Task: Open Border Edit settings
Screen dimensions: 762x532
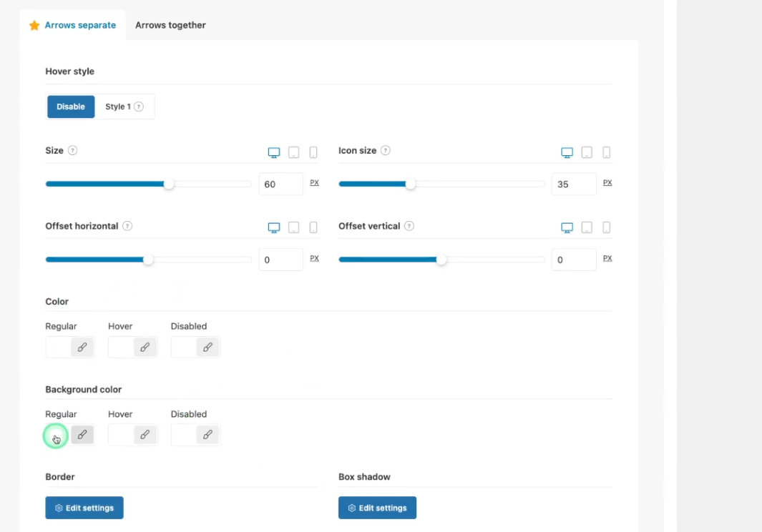Action: click(84, 508)
